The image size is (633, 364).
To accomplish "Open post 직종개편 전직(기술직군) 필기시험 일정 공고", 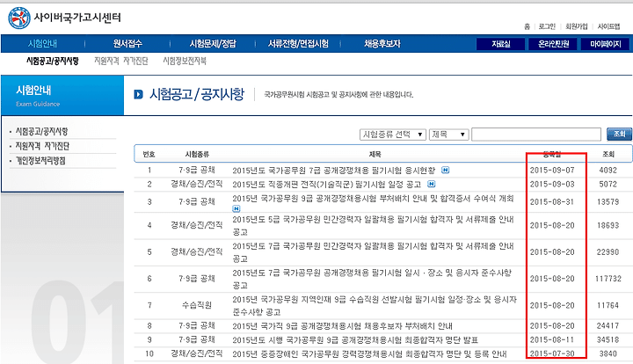I will click(326, 185).
